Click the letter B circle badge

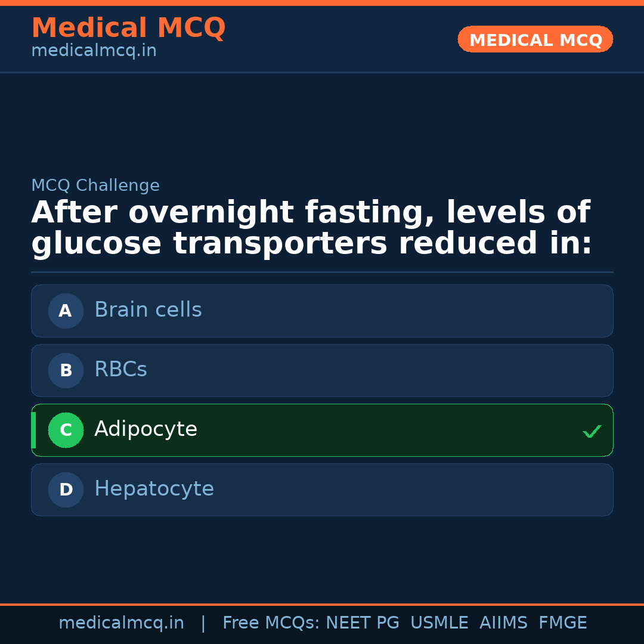point(66,370)
